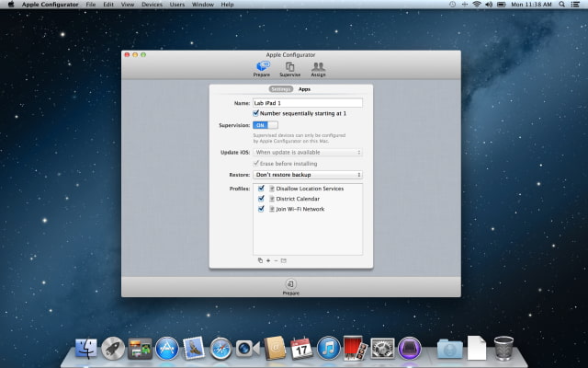The image size is (588, 368).
Task: Expand the Update iOS dropdown
Action: pyautogui.click(x=308, y=152)
